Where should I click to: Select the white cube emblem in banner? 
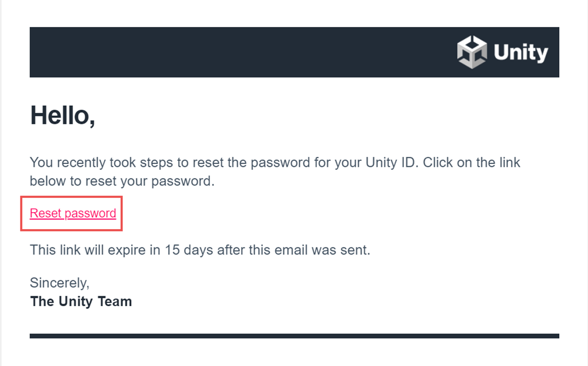tap(470, 52)
